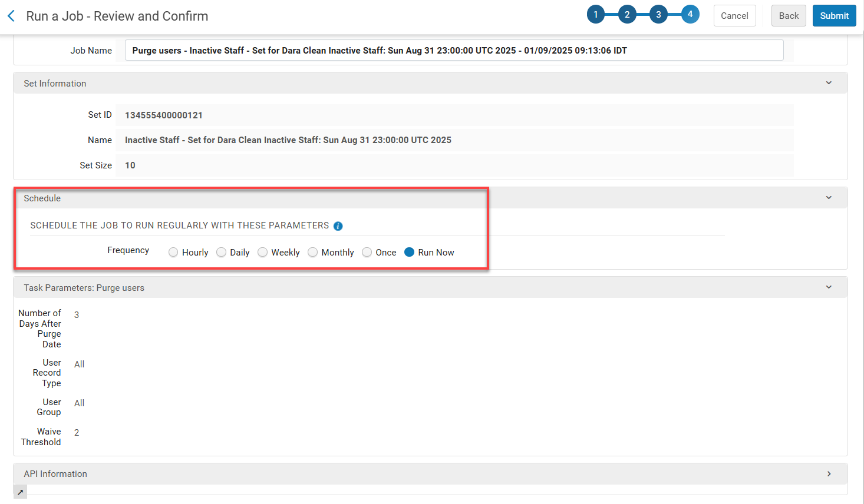864x504 pixels.
Task: Collapse Task Parameters: Purge users section
Action: [x=829, y=287]
